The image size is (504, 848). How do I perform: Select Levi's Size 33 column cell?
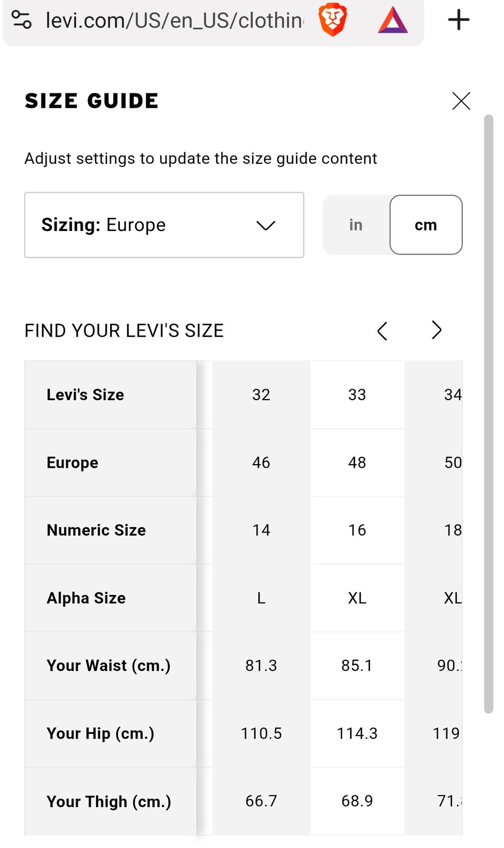click(x=357, y=395)
